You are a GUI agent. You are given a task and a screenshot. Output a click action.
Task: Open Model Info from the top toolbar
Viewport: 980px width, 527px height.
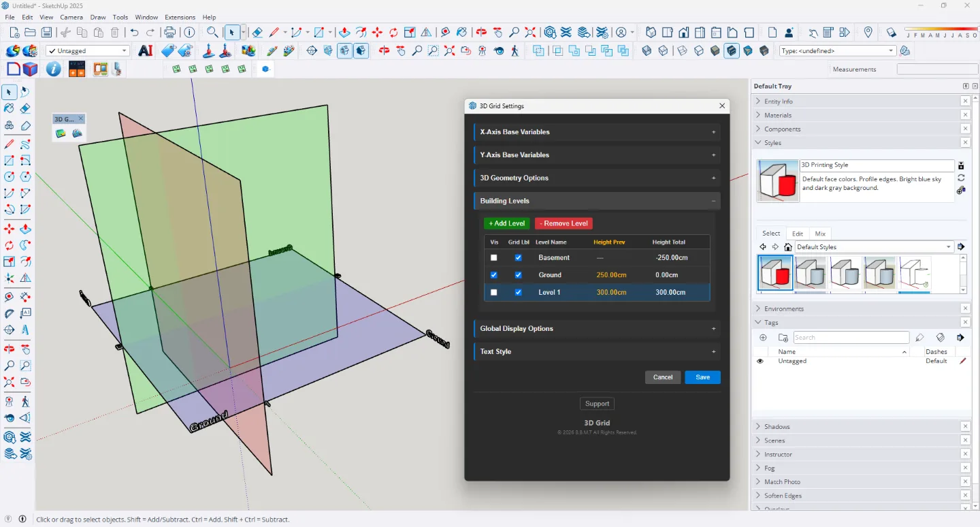(x=189, y=32)
